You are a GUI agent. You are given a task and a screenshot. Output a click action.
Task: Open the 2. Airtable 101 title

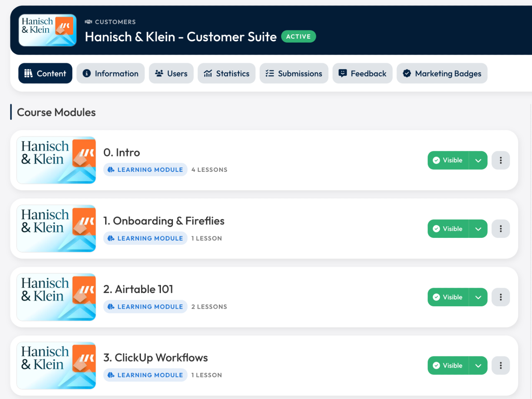click(x=138, y=289)
